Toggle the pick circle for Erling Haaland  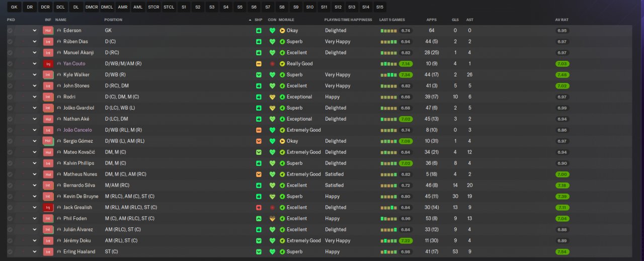10,252
